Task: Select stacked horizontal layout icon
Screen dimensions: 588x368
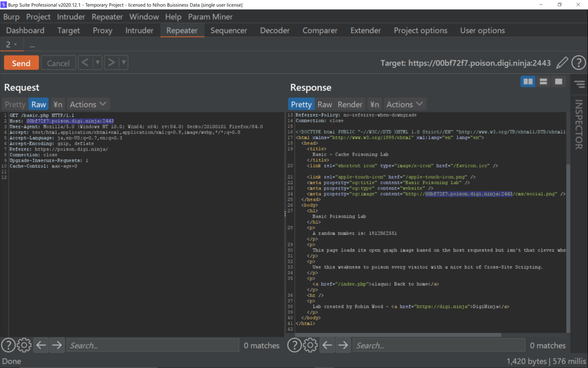Action: click(543, 81)
